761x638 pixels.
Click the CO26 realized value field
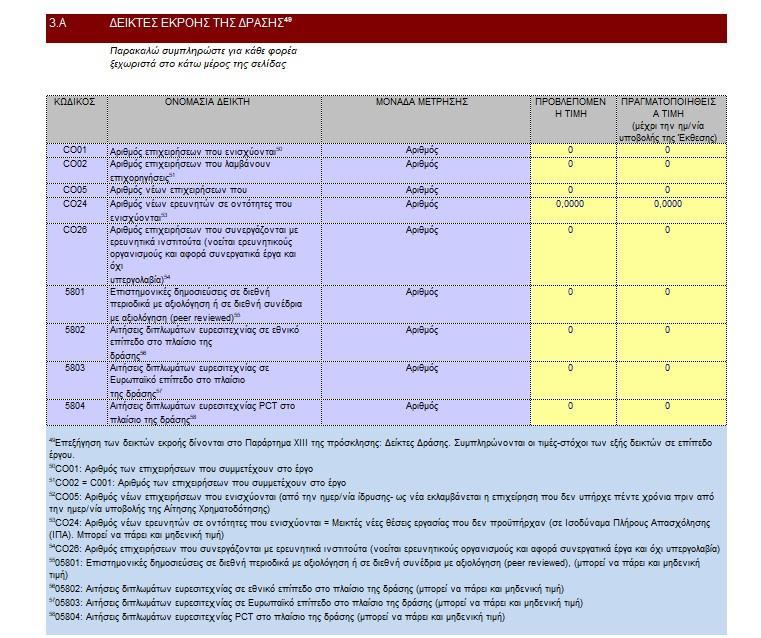point(671,254)
